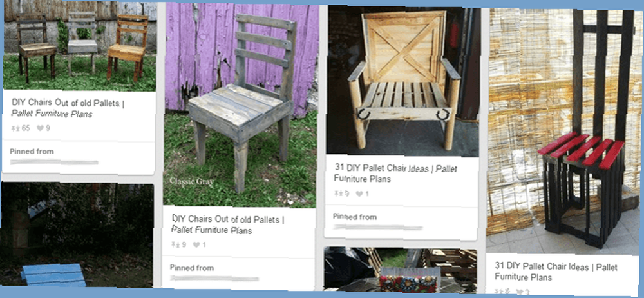Open the three pallet chairs on grass image

(80, 46)
